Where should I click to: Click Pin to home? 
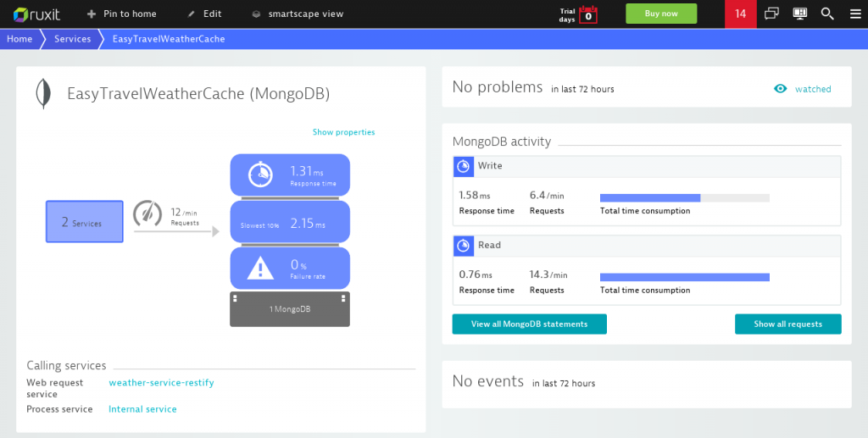click(x=130, y=14)
